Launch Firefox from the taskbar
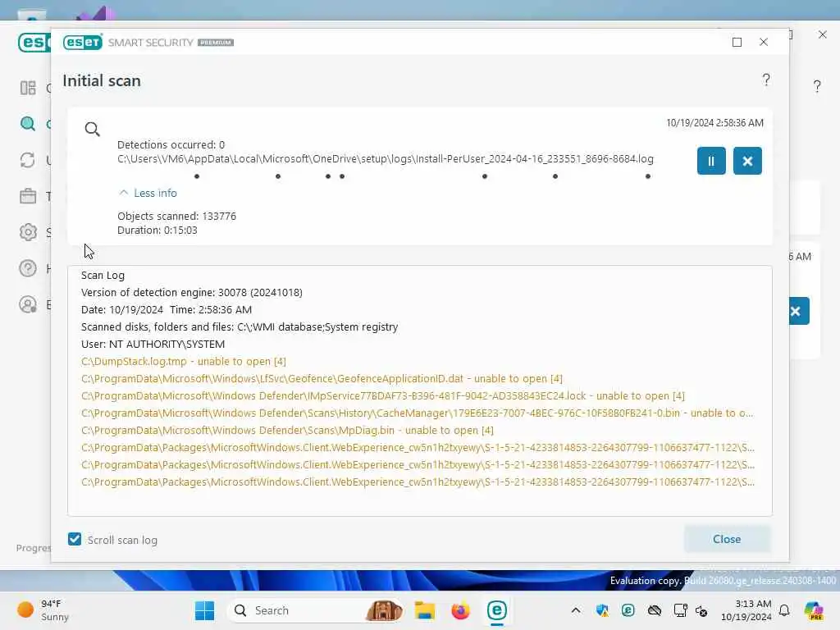Screen dimensions: 840x630 [x=460, y=610]
